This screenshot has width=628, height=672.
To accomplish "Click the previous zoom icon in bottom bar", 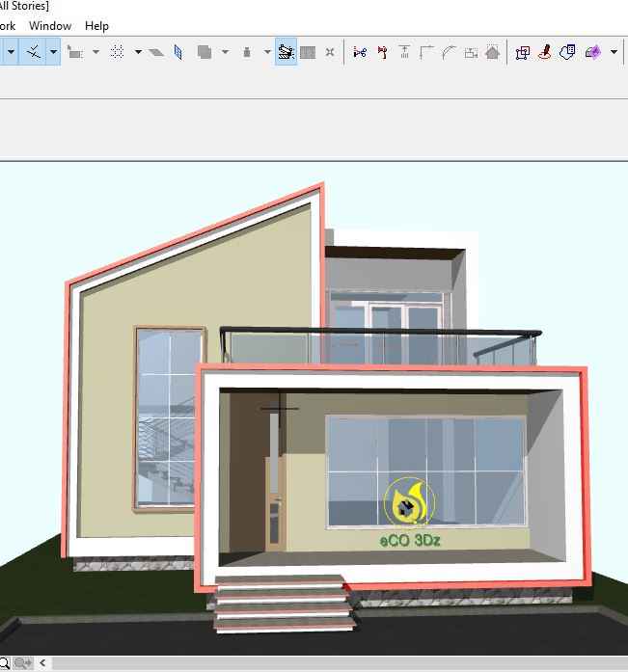I will pos(22,663).
